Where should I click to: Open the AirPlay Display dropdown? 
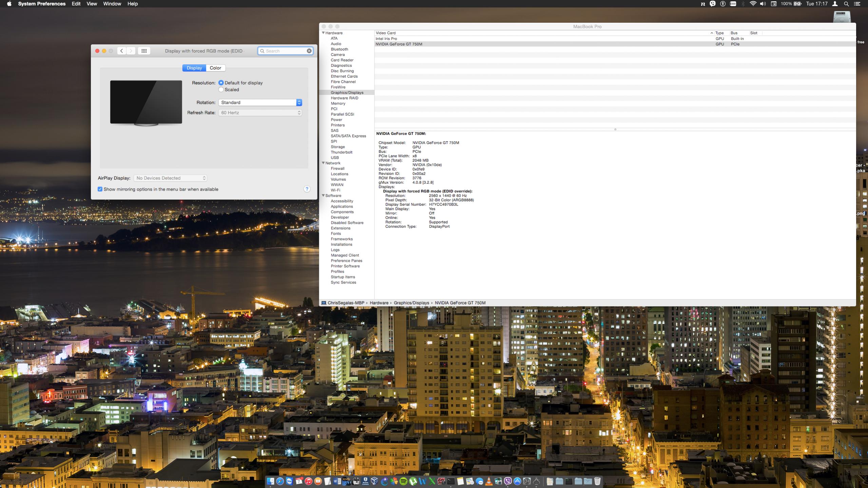pos(170,178)
